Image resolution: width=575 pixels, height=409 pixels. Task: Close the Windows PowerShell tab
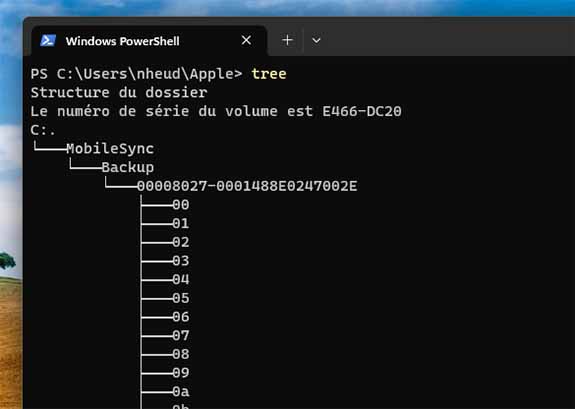tap(246, 40)
